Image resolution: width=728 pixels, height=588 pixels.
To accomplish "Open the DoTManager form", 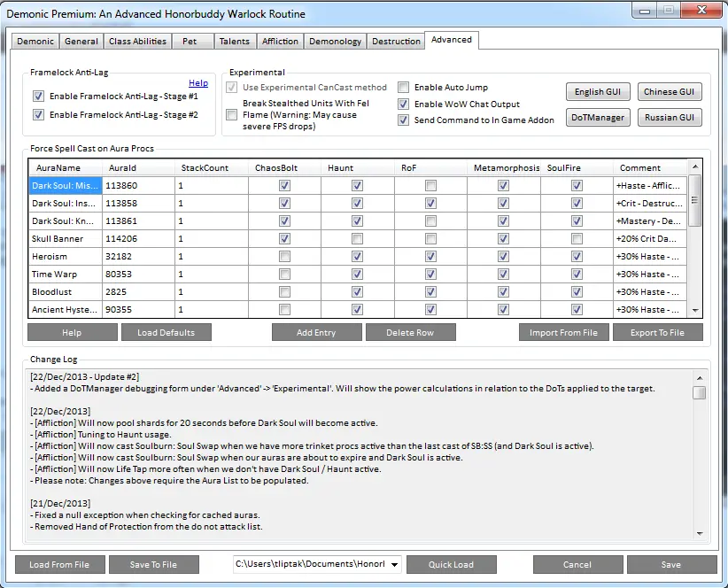I will point(598,118).
